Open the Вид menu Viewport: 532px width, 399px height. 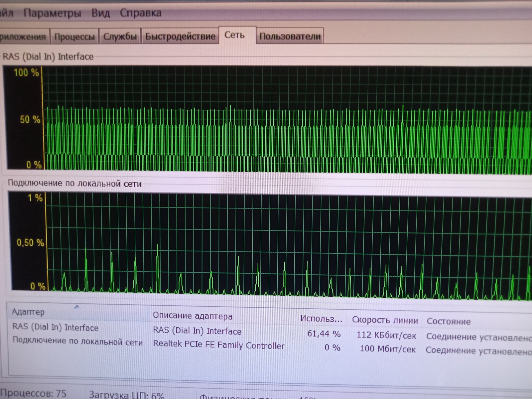click(100, 13)
